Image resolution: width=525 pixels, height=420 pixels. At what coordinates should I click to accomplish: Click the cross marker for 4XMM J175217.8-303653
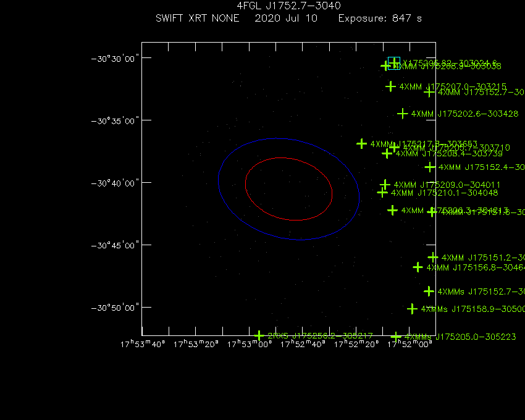tap(361, 144)
